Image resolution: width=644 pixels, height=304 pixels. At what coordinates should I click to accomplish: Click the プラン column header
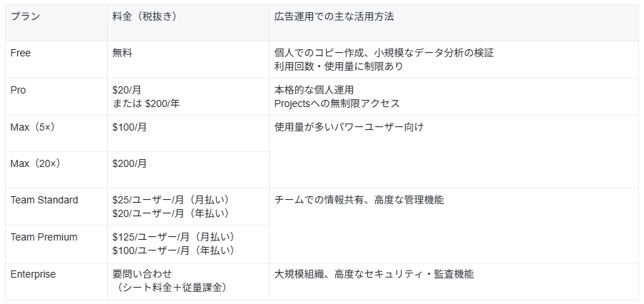[56, 23]
